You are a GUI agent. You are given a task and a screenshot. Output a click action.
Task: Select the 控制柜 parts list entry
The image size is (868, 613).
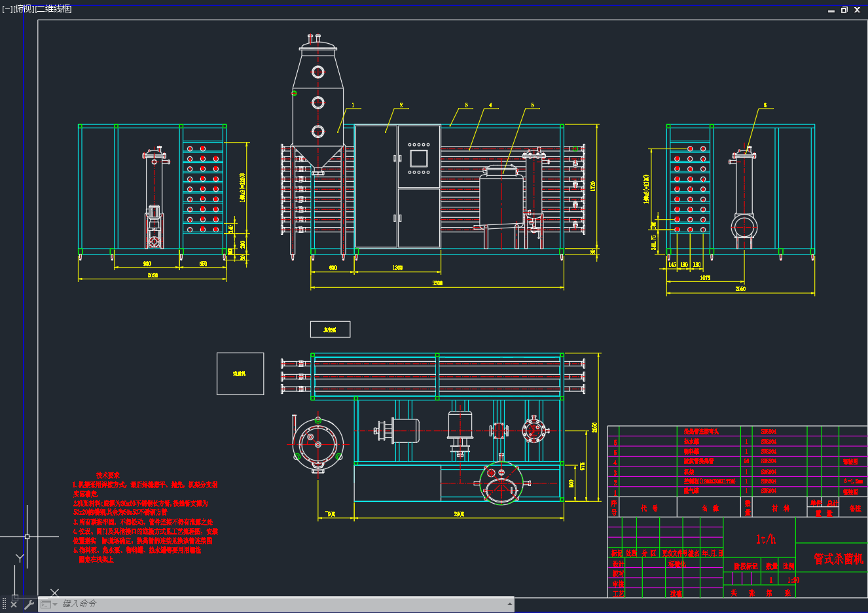coord(710,481)
